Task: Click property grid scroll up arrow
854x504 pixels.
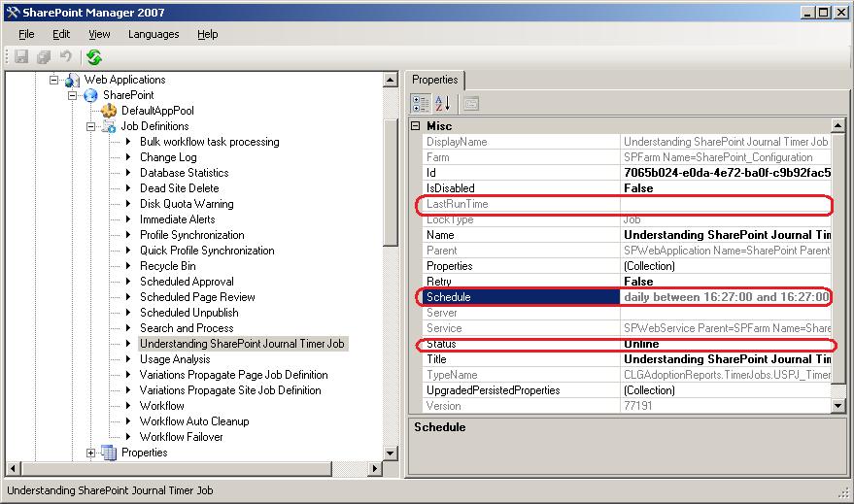Action: tap(838, 125)
